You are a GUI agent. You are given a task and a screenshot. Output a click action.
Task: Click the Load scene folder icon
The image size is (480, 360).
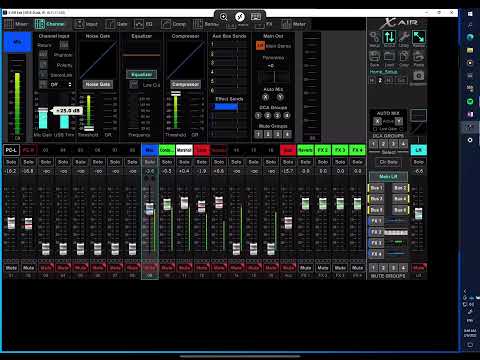pos(389,57)
